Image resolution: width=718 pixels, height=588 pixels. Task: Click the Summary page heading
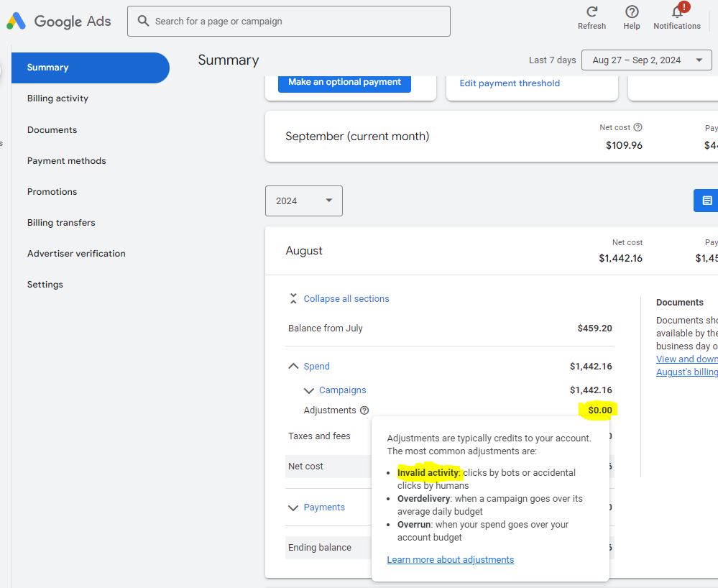coord(229,60)
